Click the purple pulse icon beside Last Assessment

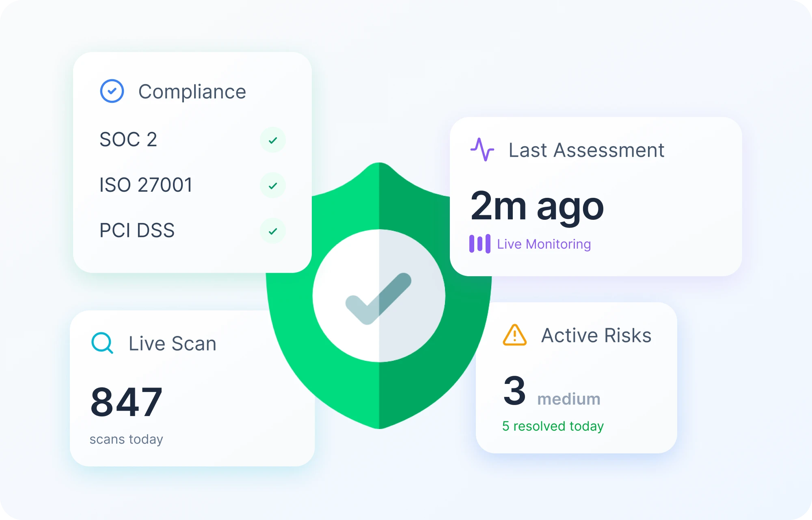click(482, 149)
